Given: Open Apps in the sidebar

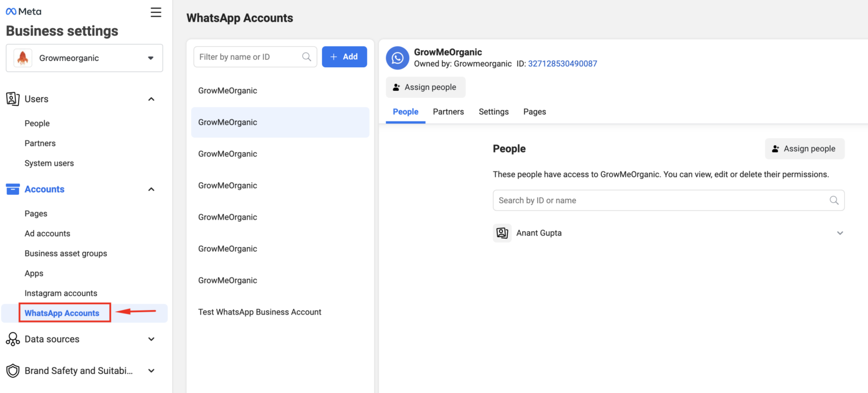Looking at the screenshot, I should 34,273.
